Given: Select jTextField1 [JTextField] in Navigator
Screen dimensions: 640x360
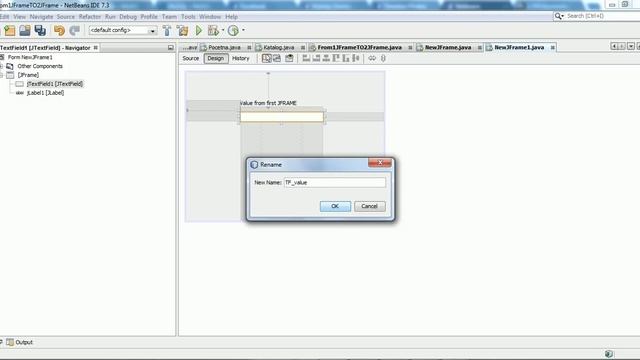Looking at the screenshot, I should click(x=55, y=84).
